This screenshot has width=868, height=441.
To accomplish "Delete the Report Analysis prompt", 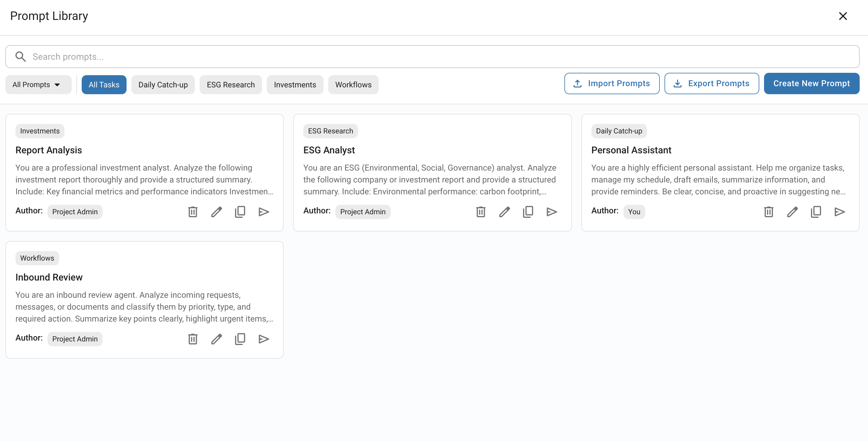I will pos(193,212).
